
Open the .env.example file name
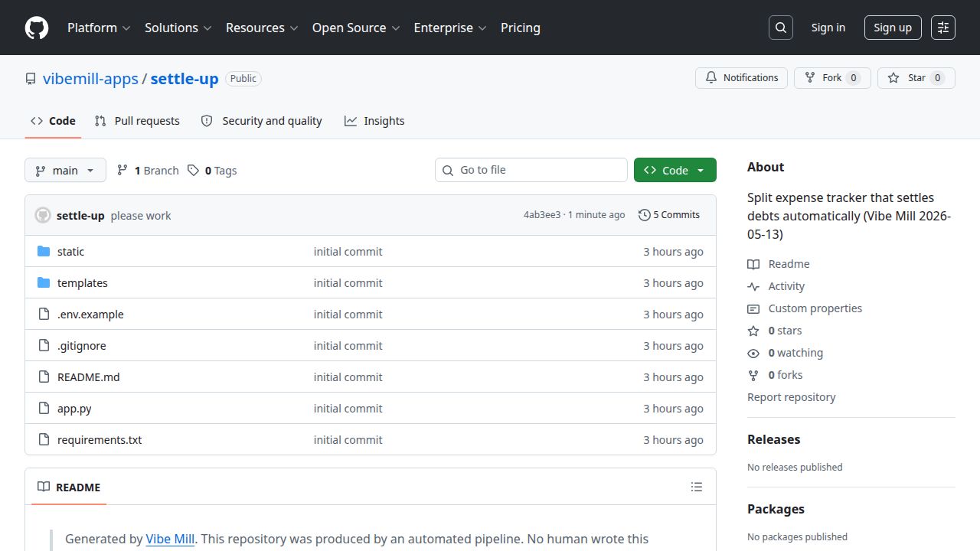tap(90, 315)
